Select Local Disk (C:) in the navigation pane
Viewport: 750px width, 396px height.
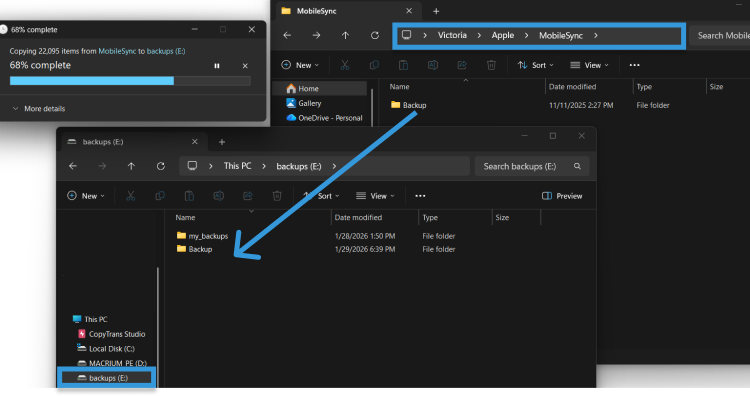[x=106, y=349]
